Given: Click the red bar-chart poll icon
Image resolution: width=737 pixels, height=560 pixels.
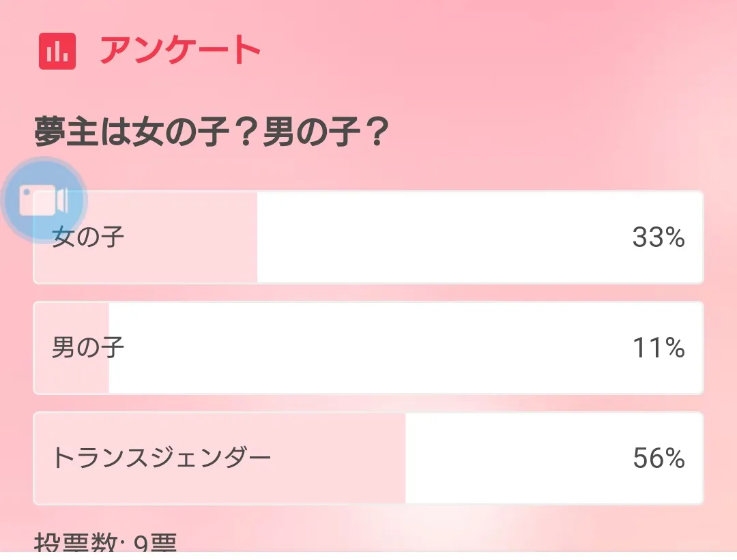Looking at the screenshot, I should [57, 51].
